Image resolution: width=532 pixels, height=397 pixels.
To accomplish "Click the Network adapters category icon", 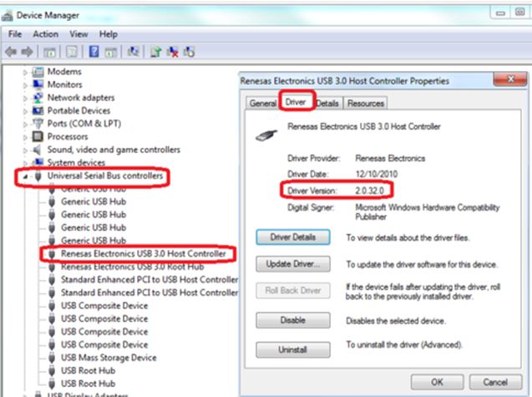I will tap(38, 98).
